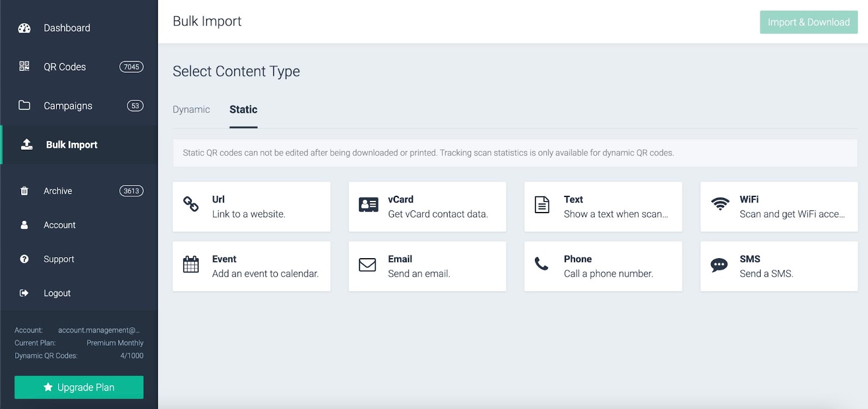Choose the Url content type card
868x409 pixels.
(252, 207)
